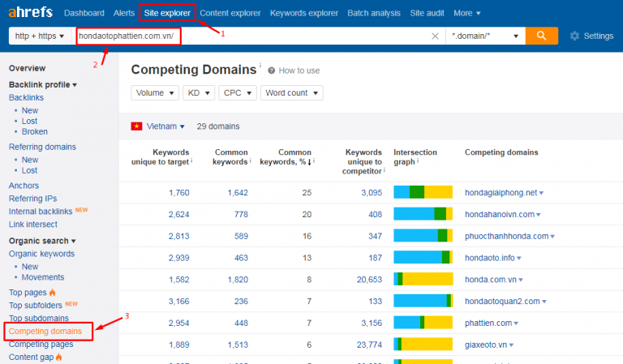Click the phuocthanhhonda.com competing domain
The height and width of the screenshot is (364, 623).
506,236
